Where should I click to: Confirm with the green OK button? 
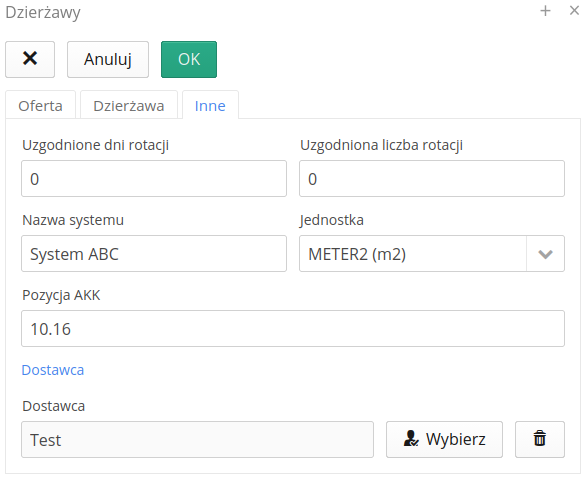click(x=189, y=59)
